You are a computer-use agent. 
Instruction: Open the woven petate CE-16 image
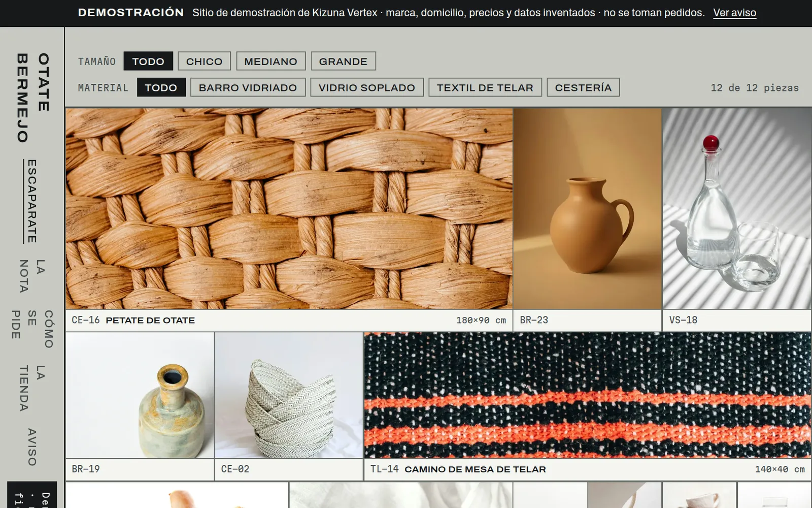pos(289,208)
